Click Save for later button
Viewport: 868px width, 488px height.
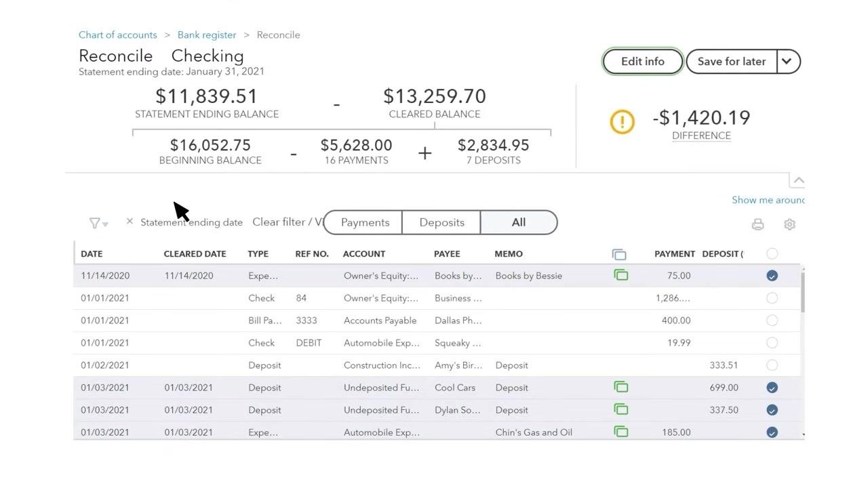coord(732,61)
